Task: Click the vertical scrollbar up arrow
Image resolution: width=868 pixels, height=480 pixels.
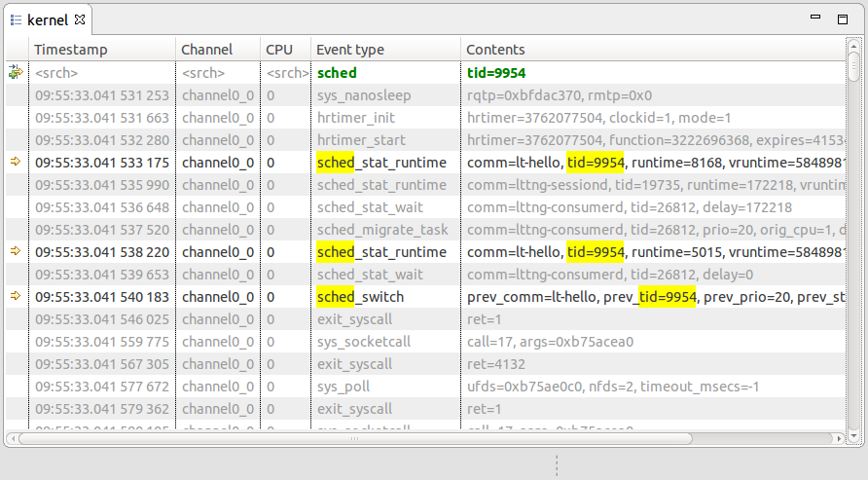Action: click(854, 49)
